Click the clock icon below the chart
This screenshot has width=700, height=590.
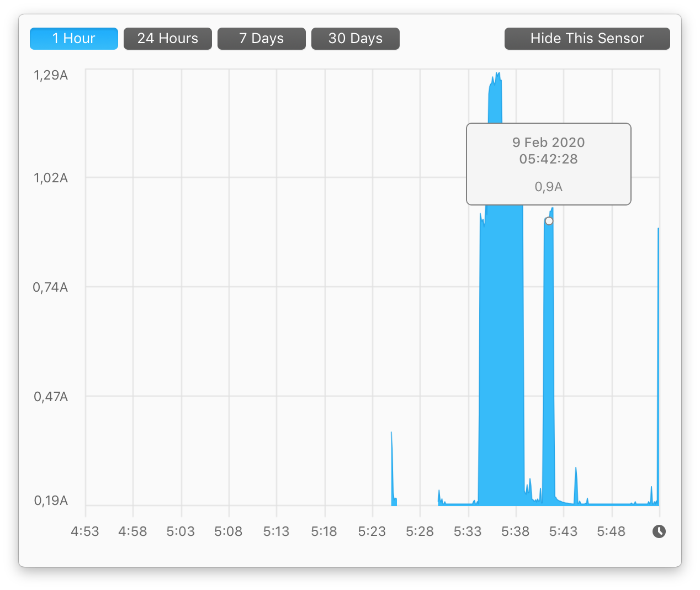tap(660, 531)
